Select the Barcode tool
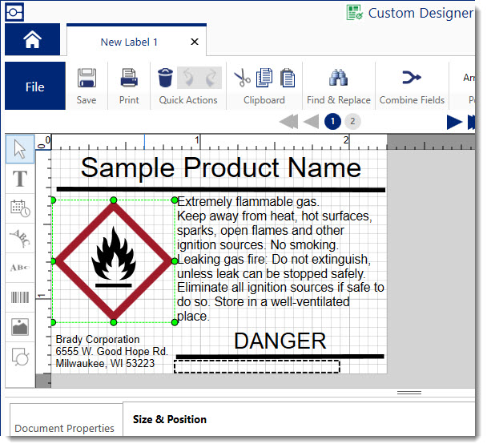Screen dimensions: 487x448 [20, 297]
